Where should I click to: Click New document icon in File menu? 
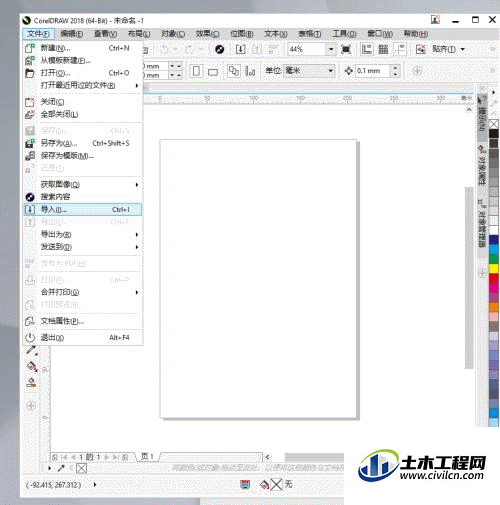(30, 48)
